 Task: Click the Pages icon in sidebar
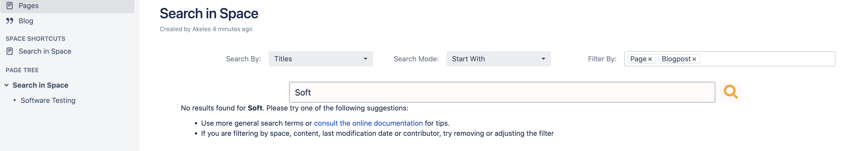click(x=10, y=5)
